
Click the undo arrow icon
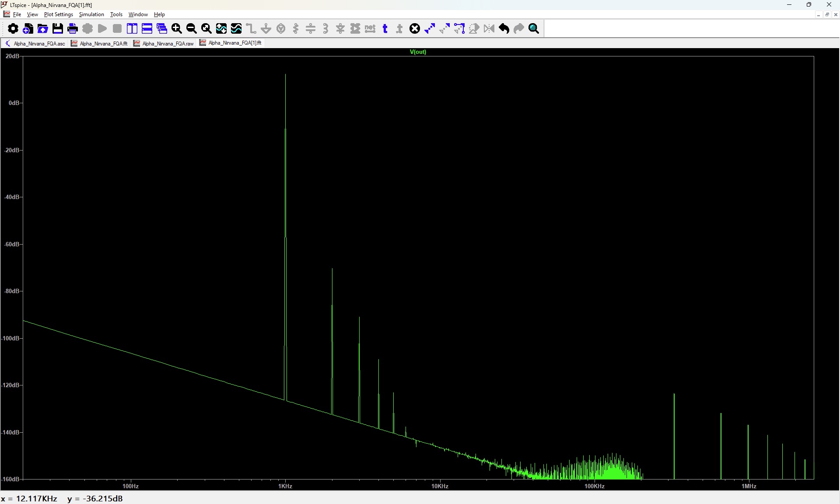click(x=504, y=29)
